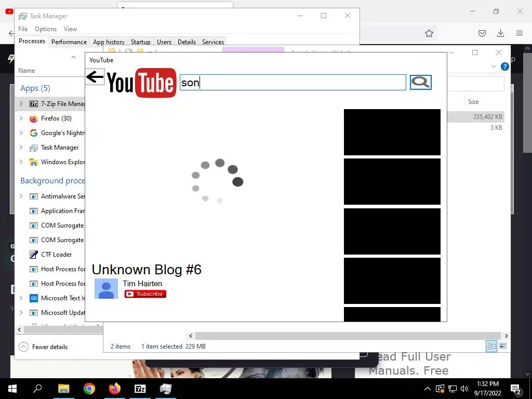532x399 pixels.
Task: Open the second black video thumbnail
Action: 392,181
